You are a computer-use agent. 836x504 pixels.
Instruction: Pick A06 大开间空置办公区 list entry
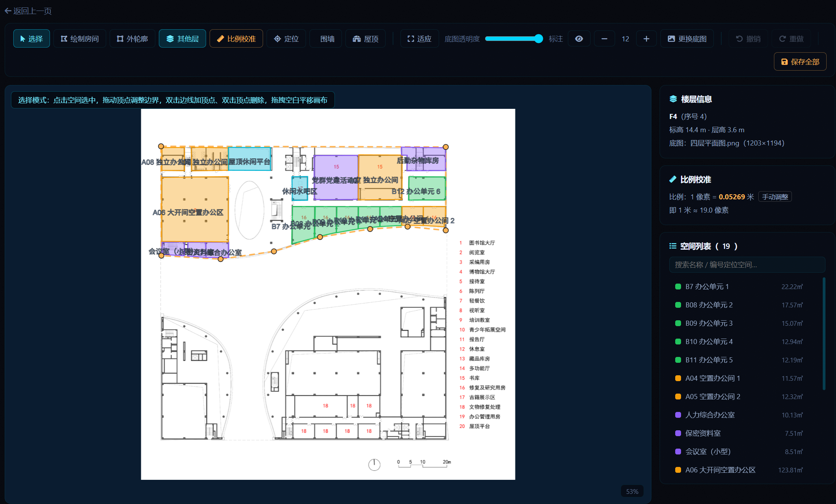[739, 470]
